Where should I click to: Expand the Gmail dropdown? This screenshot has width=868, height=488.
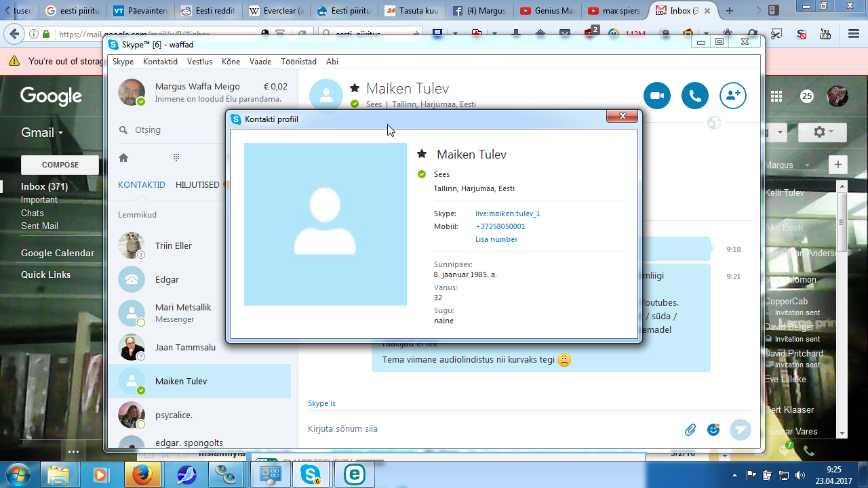coord(42,132)
